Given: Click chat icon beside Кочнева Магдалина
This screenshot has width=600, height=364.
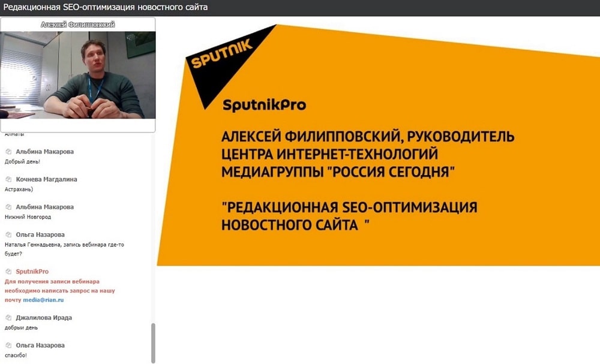Looking at the screenshot, I should pos(8,179).
